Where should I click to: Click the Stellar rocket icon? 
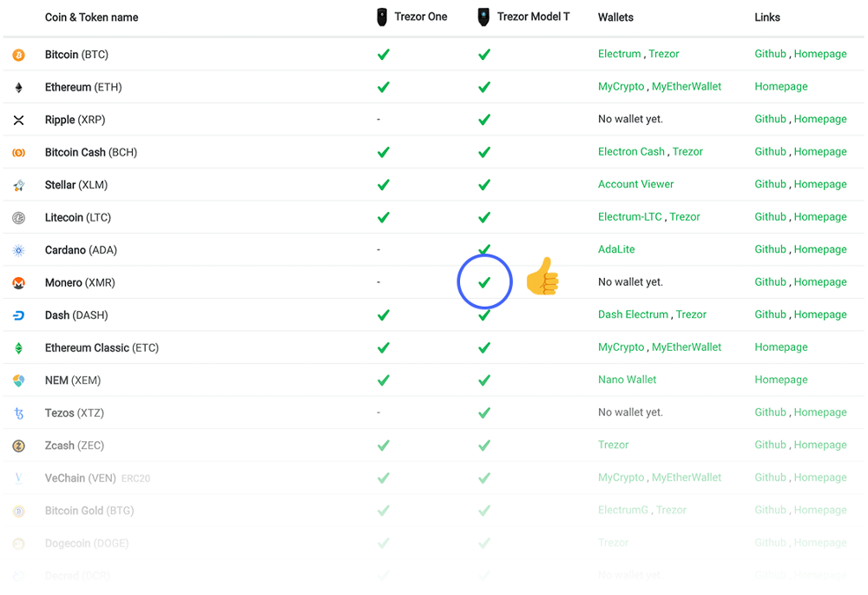(18, 185)
